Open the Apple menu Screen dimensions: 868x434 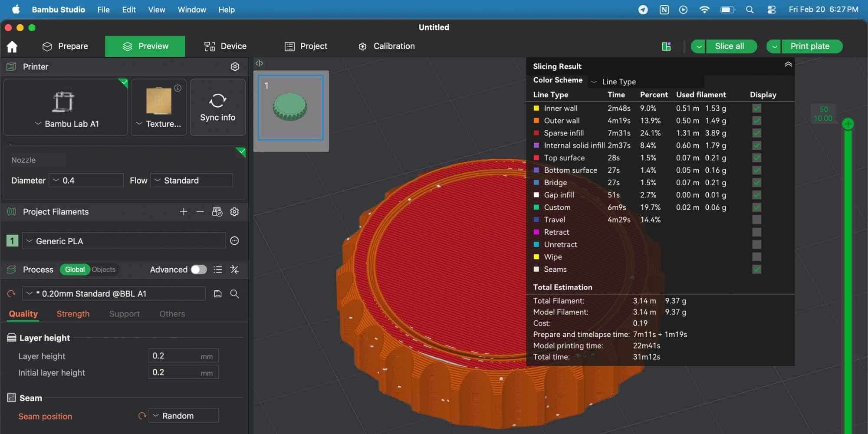[x=16, y=10]
